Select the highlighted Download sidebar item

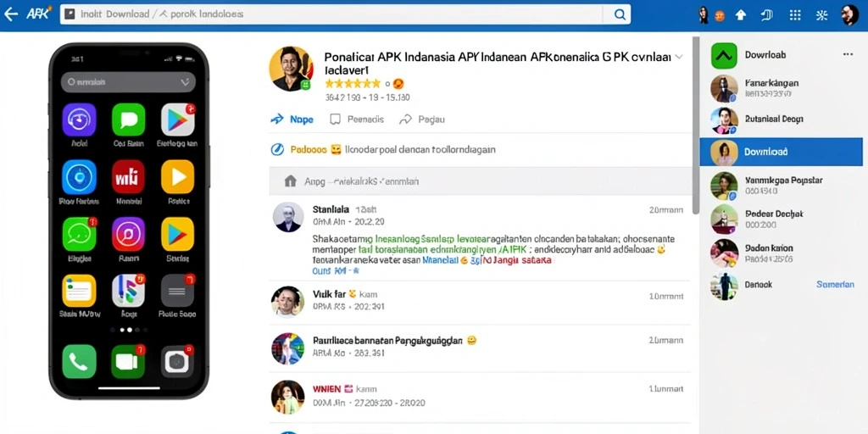pyautogui.click(x=781, y=152)
